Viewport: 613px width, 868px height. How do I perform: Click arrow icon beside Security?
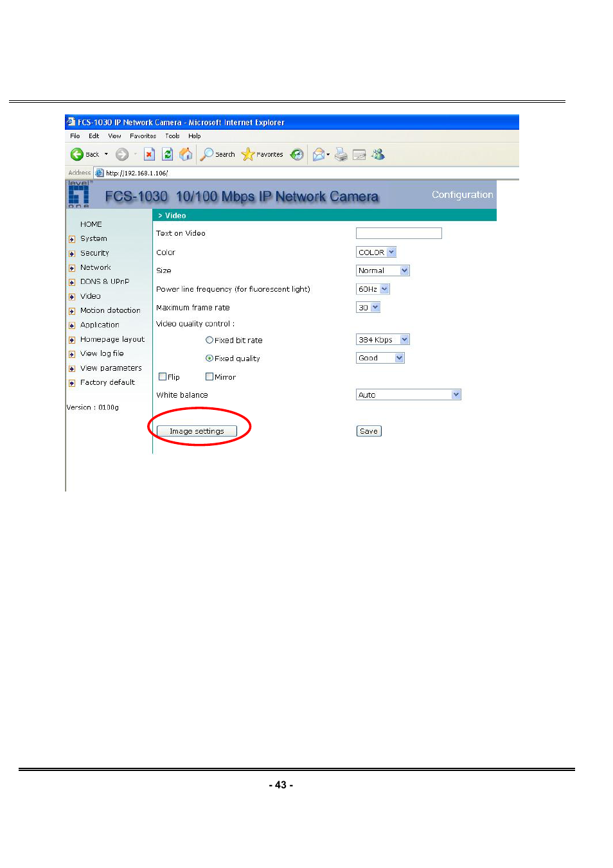point(72,254)
